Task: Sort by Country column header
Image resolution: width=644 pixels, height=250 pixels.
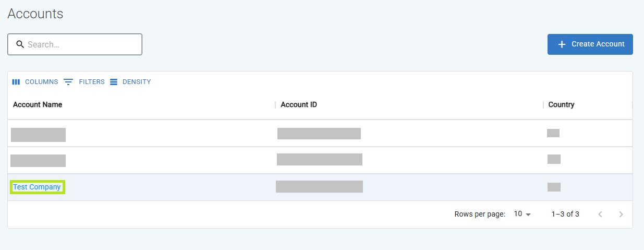Action: click(x=561, y=104)
